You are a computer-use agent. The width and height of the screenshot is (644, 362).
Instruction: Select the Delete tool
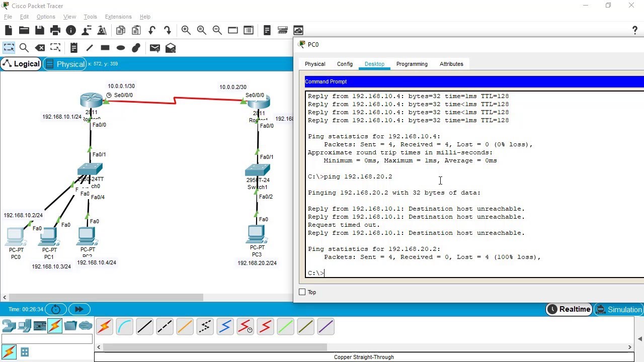[x=40, y=48]
